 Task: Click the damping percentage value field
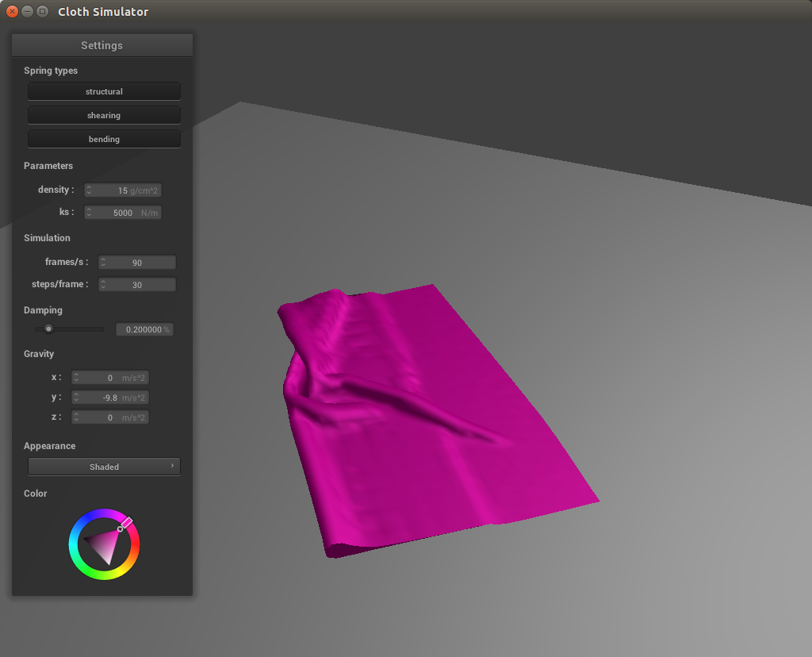144,329
